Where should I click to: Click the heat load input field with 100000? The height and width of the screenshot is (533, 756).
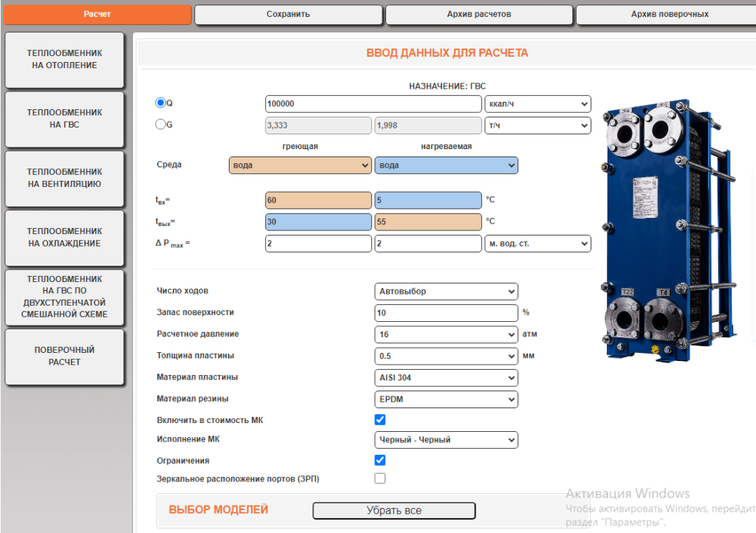pyautogui.click(x=373, y=104)
